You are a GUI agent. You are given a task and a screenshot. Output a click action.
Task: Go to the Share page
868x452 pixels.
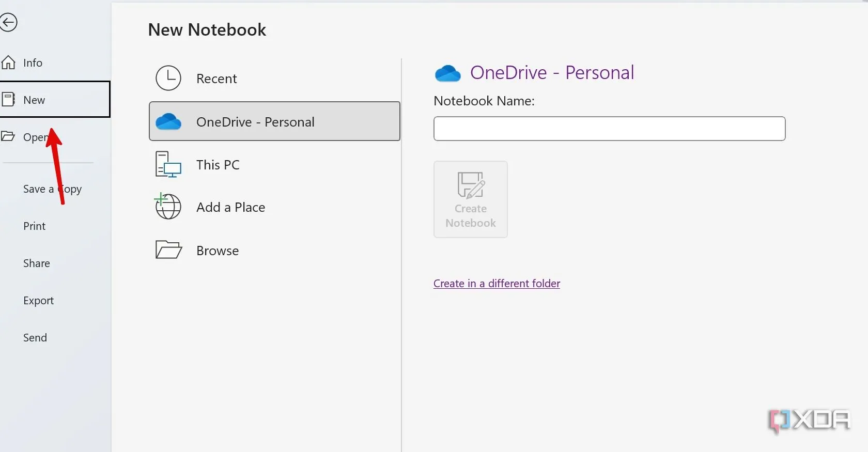pos(37,263)
